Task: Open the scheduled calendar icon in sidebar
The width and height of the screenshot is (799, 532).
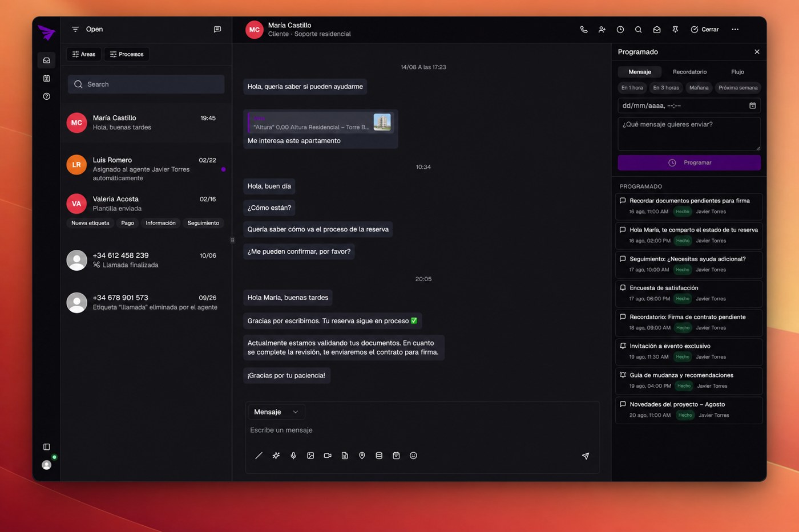Action: pos(47,78)
